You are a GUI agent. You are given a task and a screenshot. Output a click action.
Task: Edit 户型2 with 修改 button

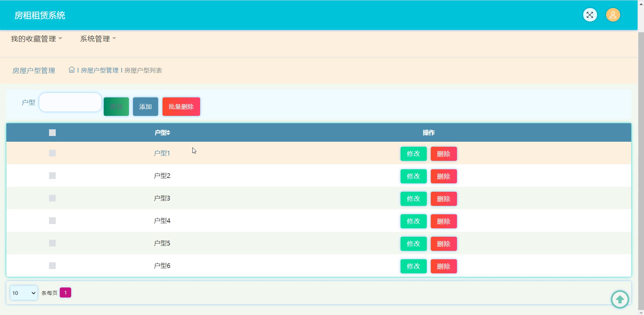(x=413, y=176)
